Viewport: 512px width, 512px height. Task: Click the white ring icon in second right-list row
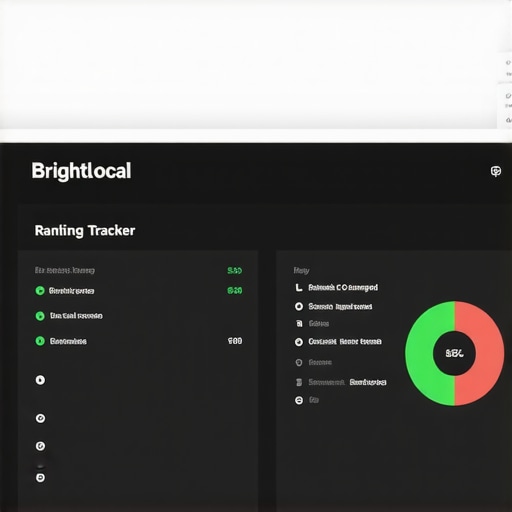tap(299, 306)
